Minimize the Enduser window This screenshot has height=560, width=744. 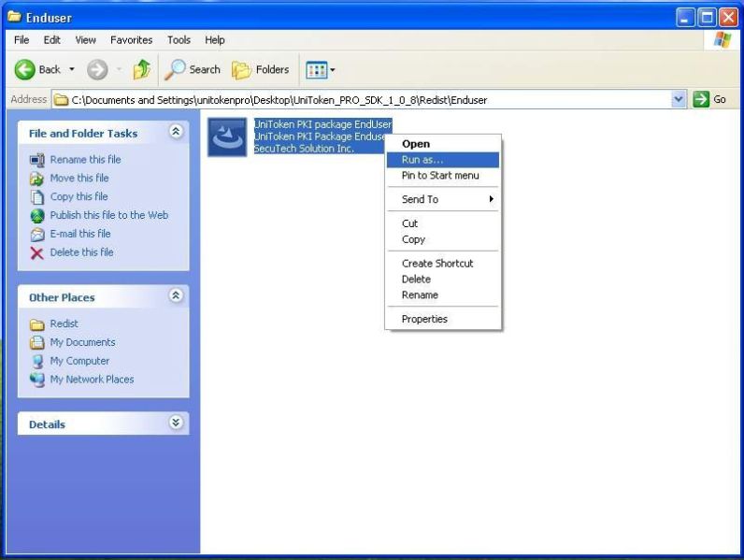click(685, 18)
